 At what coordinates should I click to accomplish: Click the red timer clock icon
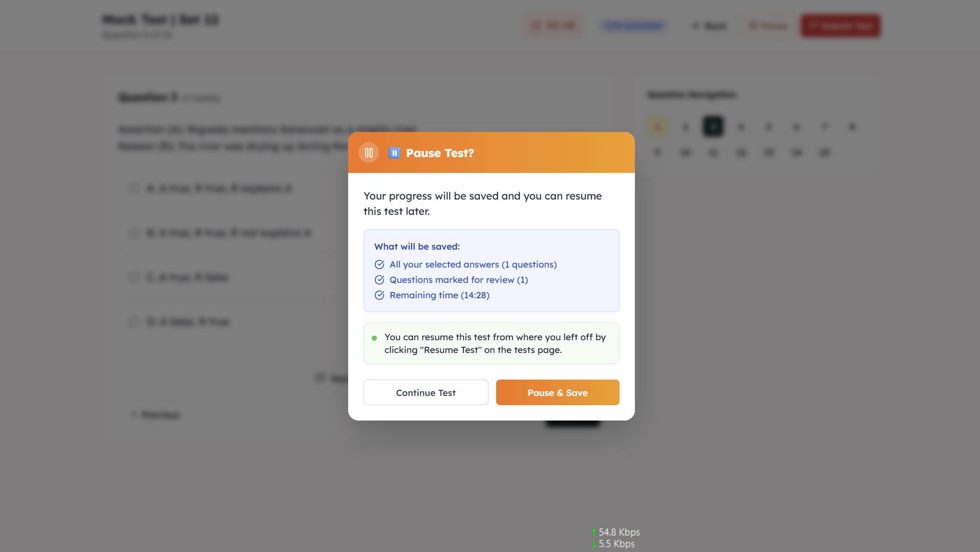(x=536, y=26)
